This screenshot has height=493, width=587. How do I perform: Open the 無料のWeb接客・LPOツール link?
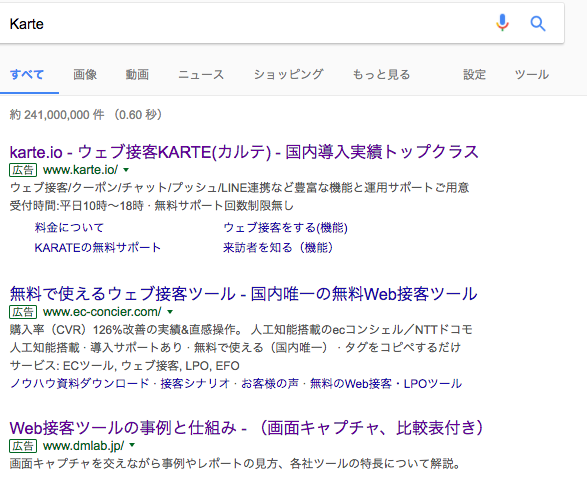(386, 383)
